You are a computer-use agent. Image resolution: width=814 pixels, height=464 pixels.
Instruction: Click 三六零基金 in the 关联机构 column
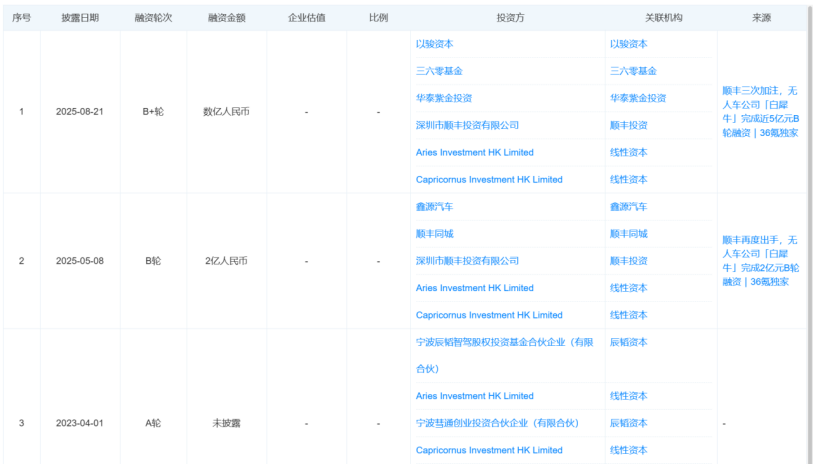[633, 71]
